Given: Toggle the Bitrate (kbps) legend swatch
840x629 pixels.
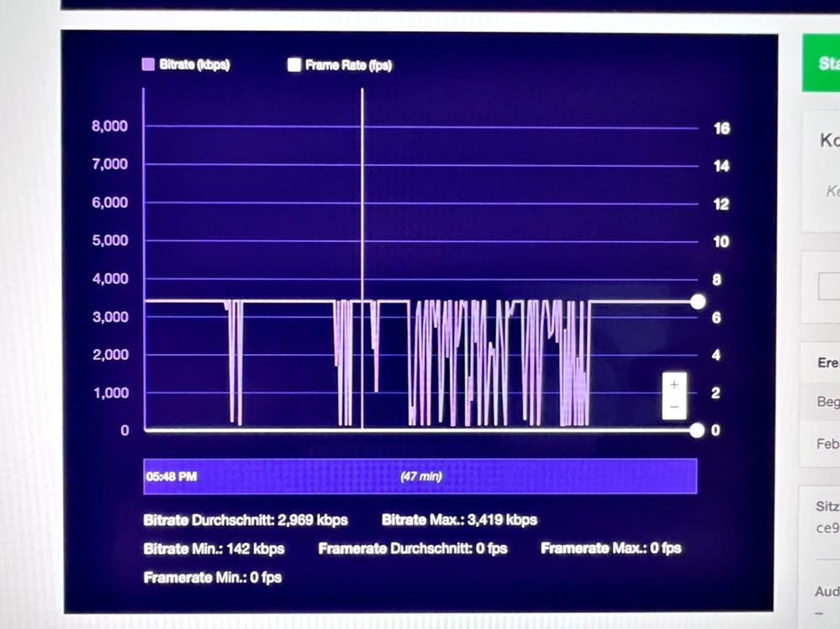Looking at the screenshot, I should [x=148, y=65].
